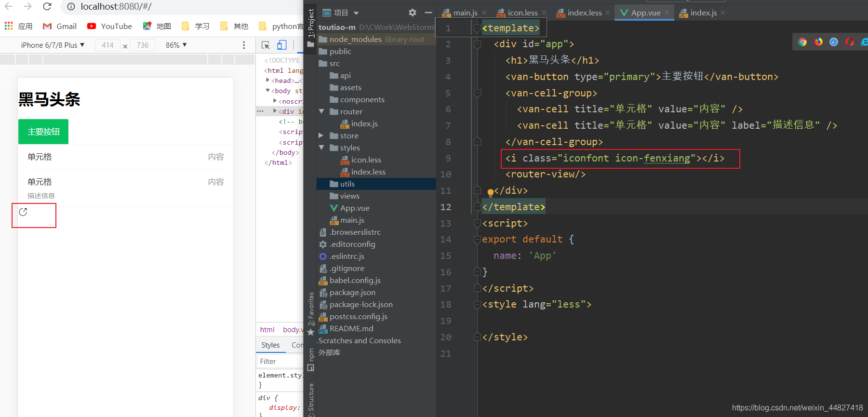Open .eslintrc.js in project tree

point(347,256)
